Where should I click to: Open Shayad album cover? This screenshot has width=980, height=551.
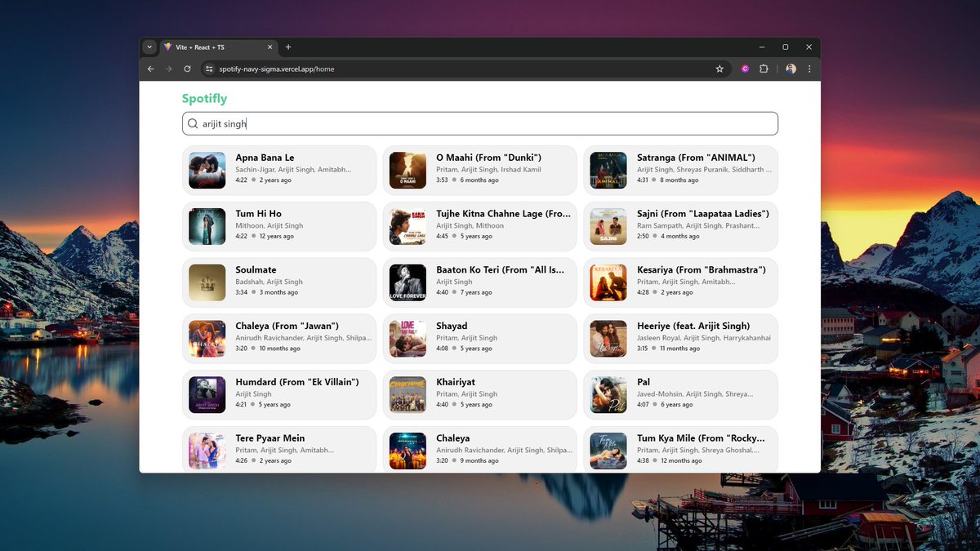tap(408, 339)
